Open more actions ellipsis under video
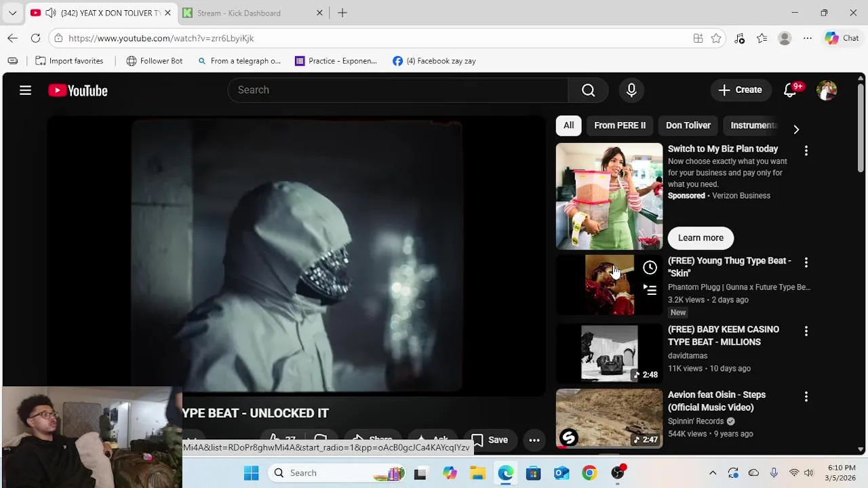 pyautogui.click(x=534, y=440)
